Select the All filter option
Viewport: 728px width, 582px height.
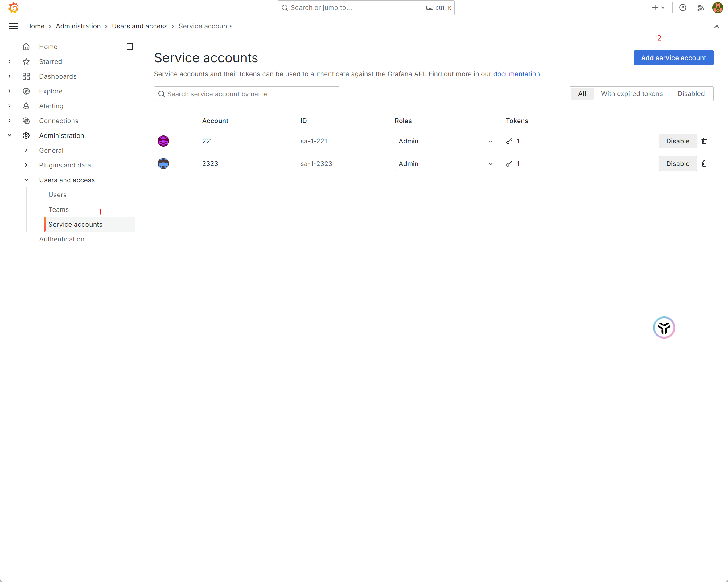click(x=582, y=93)
